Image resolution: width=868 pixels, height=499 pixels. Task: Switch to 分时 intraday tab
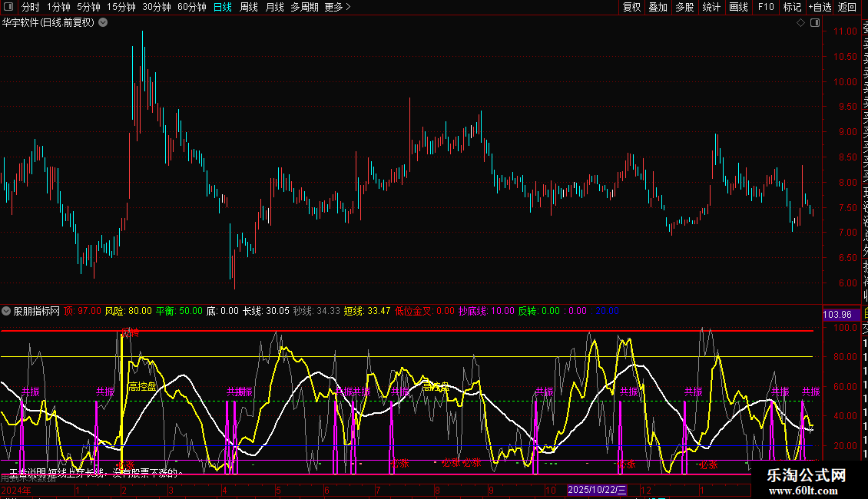click(x=30, y=7)
